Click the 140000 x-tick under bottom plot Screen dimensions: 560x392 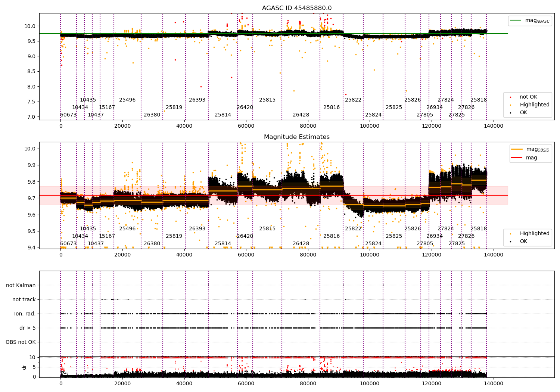coord(494,384)
